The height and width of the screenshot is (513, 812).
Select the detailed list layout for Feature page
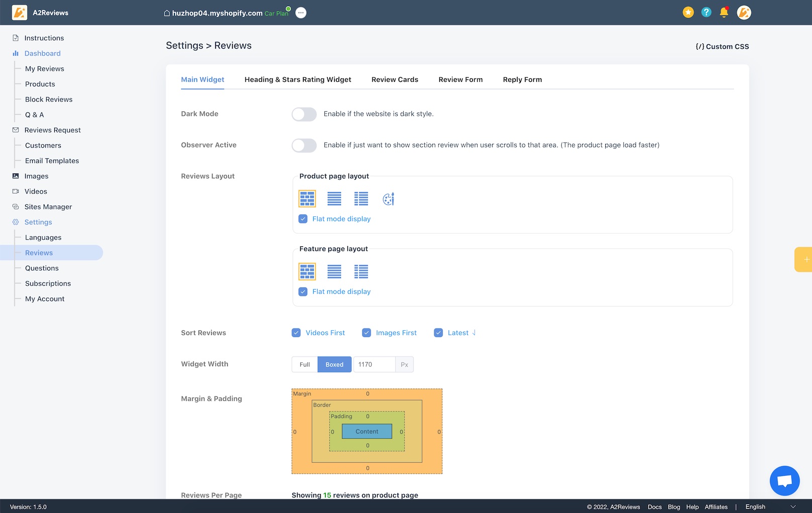point(361,272)
